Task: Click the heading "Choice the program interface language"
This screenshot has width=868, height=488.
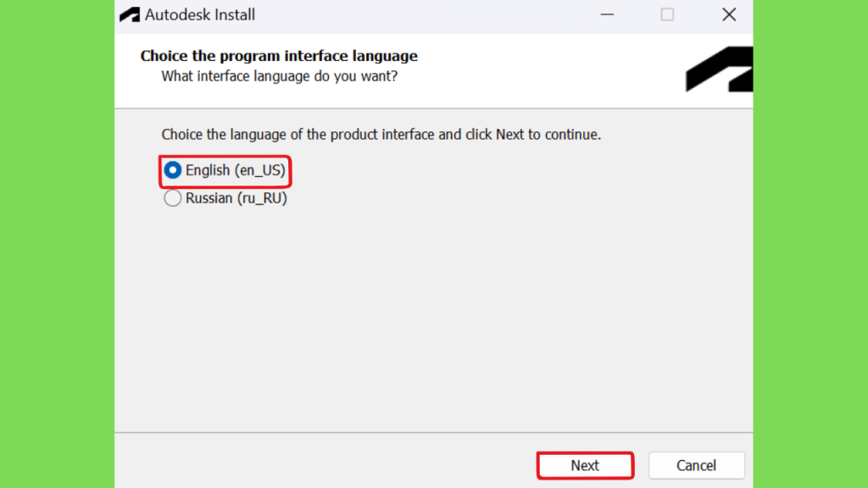Action: [x=279, y=56]
